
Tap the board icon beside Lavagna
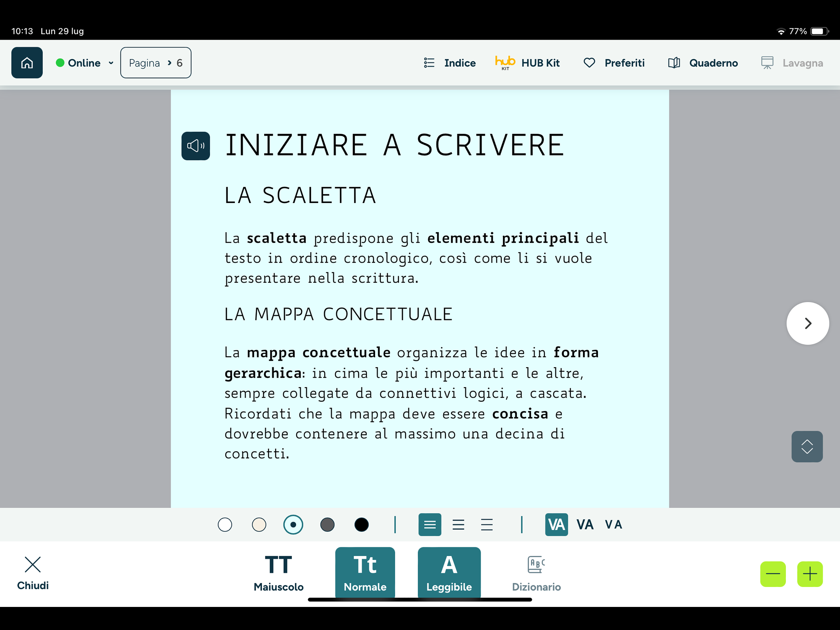[x=767, y=63]
